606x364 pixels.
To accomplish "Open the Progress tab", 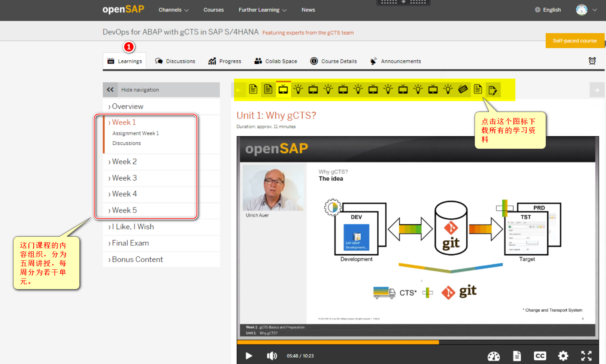I will 225,61.
